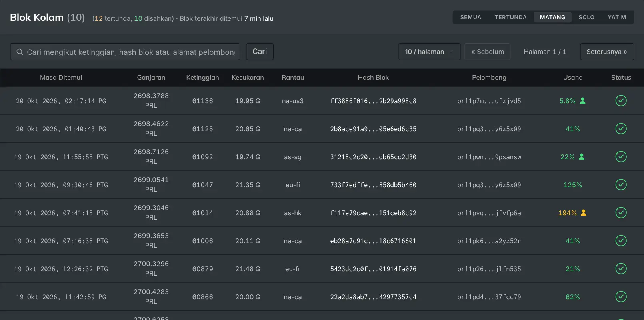Switch to the SEMUA filter tab
The width and height of the screenshot is (644, 320).
coord(471,17)
